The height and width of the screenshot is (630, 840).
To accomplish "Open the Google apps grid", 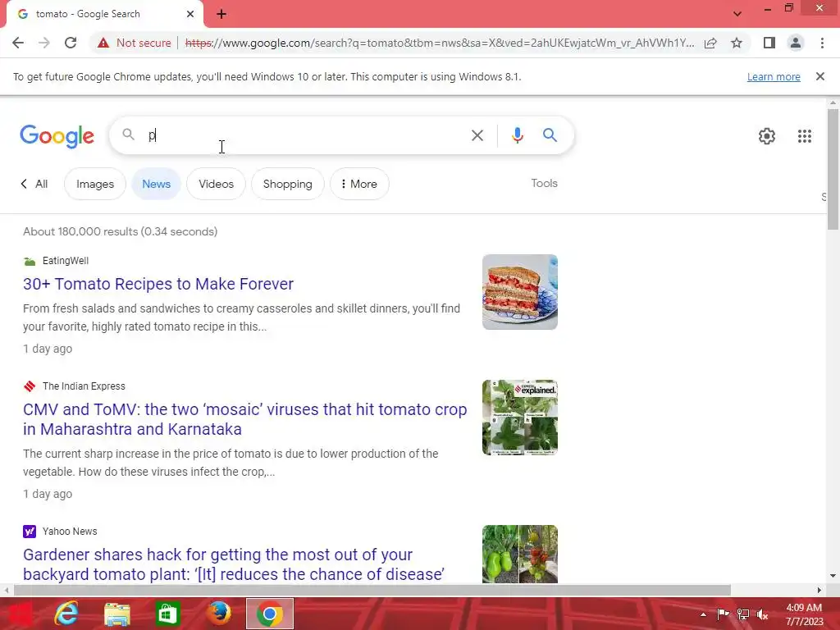I will pos(804,136).
